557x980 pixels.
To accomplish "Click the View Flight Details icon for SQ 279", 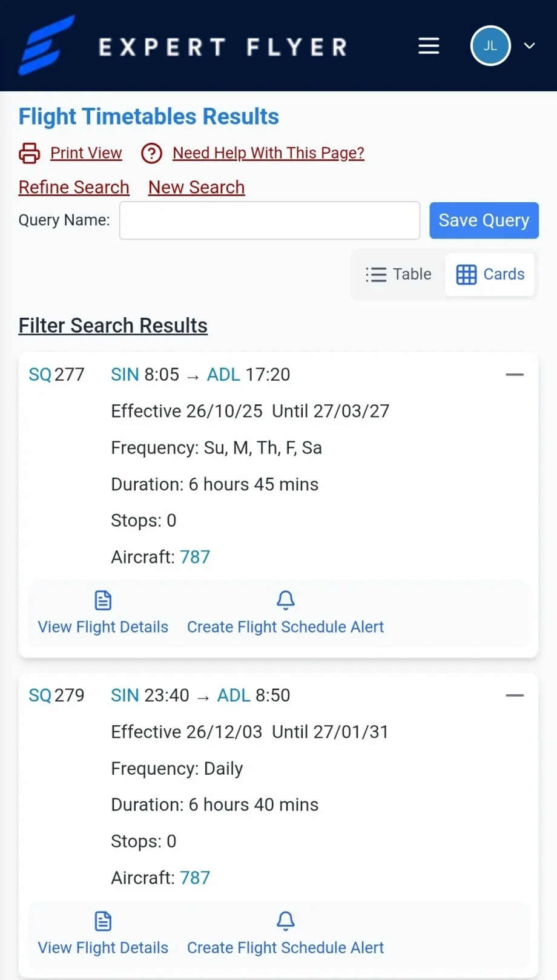I will (102, 921).
